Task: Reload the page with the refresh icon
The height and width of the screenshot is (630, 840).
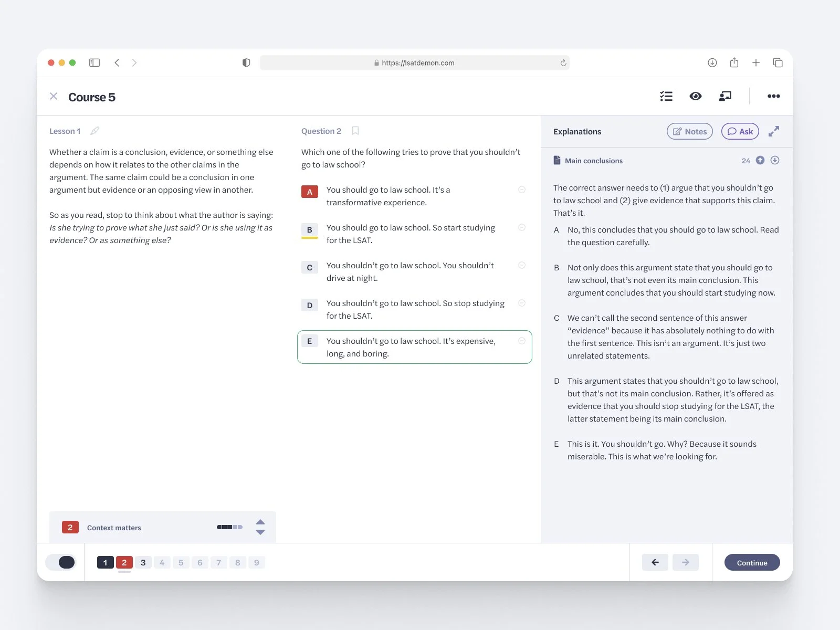Action: click(563, 62)
